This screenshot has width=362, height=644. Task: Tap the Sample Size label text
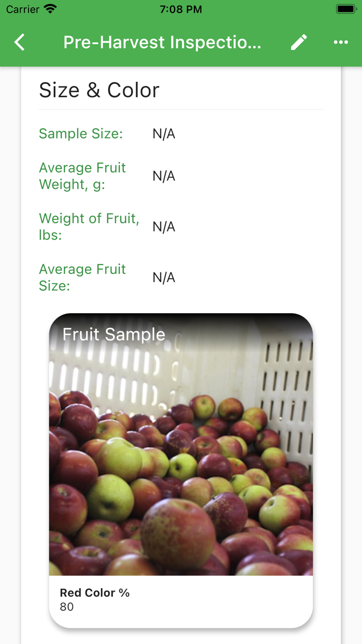click(x=80, y=134)
